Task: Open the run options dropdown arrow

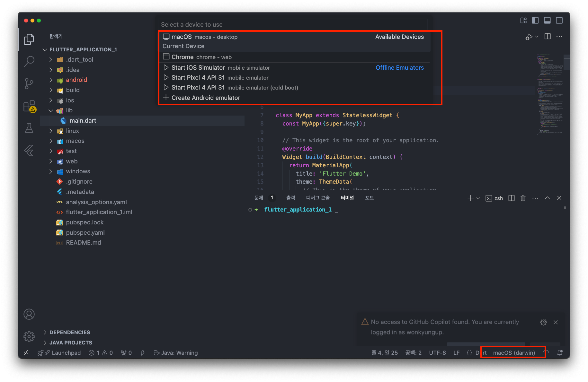Action: click(x=537, y=37)
